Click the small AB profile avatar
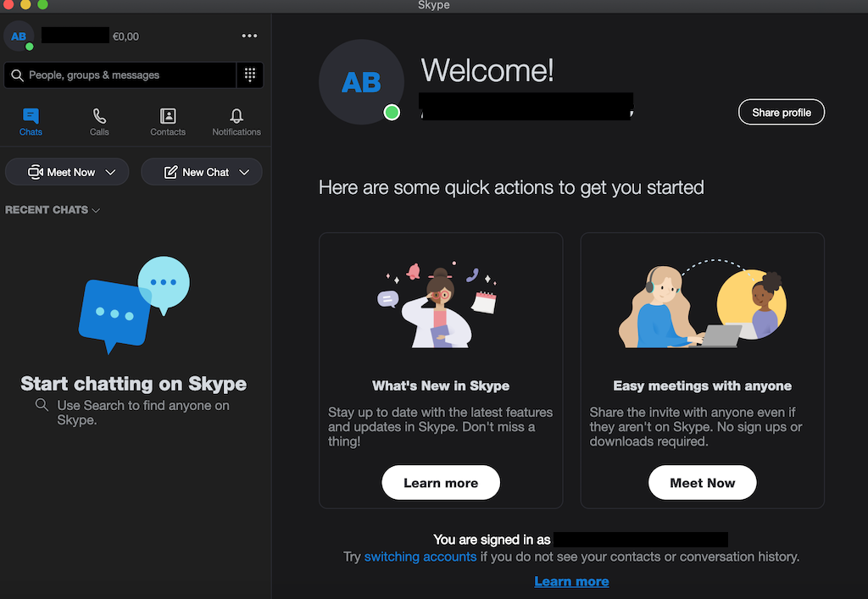Viewport: 868px width, 599px height. (x=19, y=36)
